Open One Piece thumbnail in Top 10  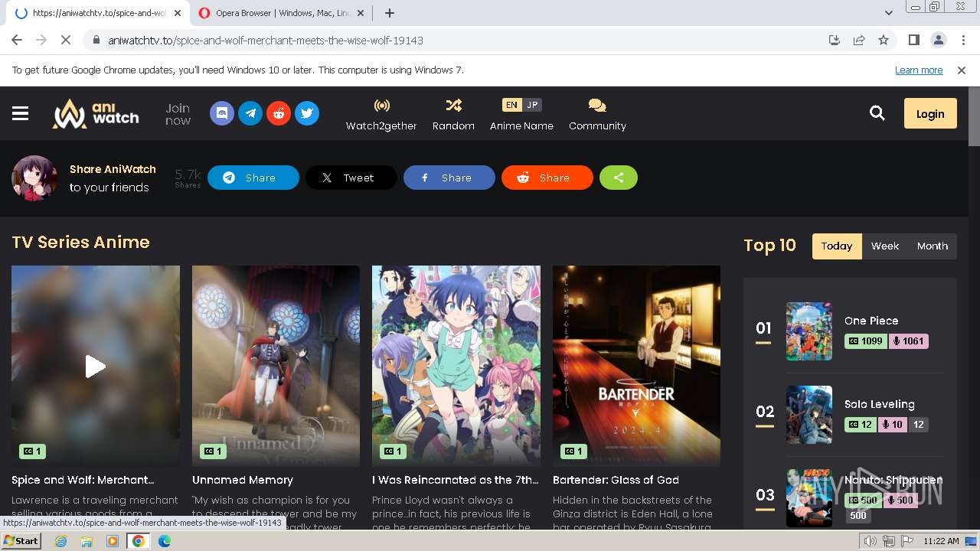tap(809, 331)
